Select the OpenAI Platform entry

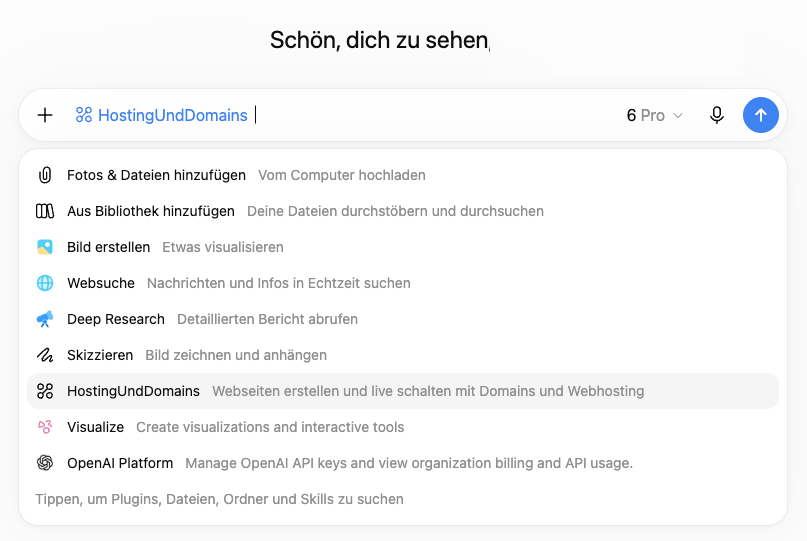(403, 463)
